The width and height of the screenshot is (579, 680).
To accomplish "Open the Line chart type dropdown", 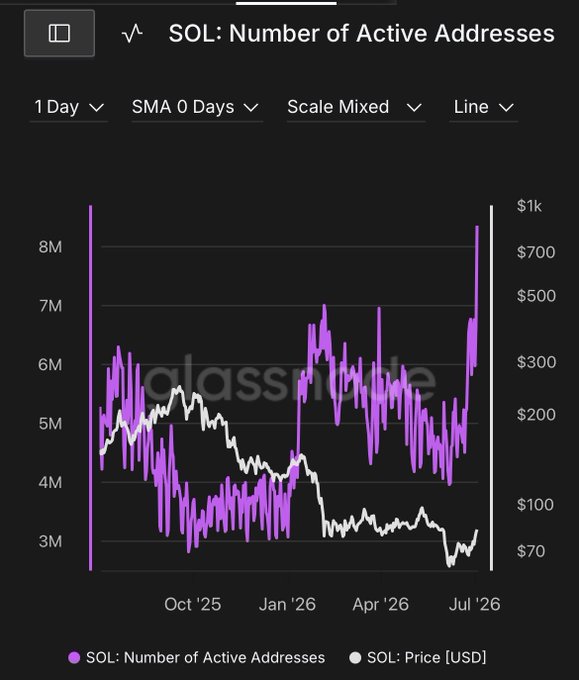I will (484, 107).
